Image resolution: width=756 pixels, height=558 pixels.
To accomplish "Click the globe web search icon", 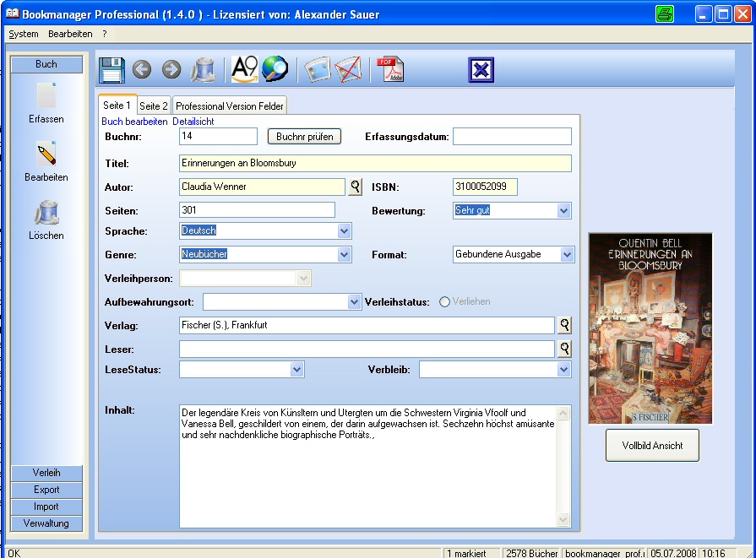I will pos(275,69).
